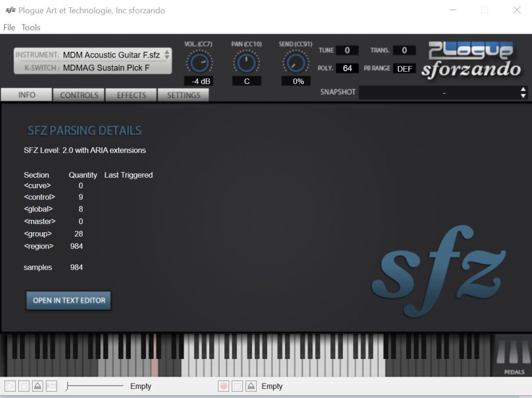Click the rewind-to-start icon
Screen dimensions: 532x398
[51, 386]
